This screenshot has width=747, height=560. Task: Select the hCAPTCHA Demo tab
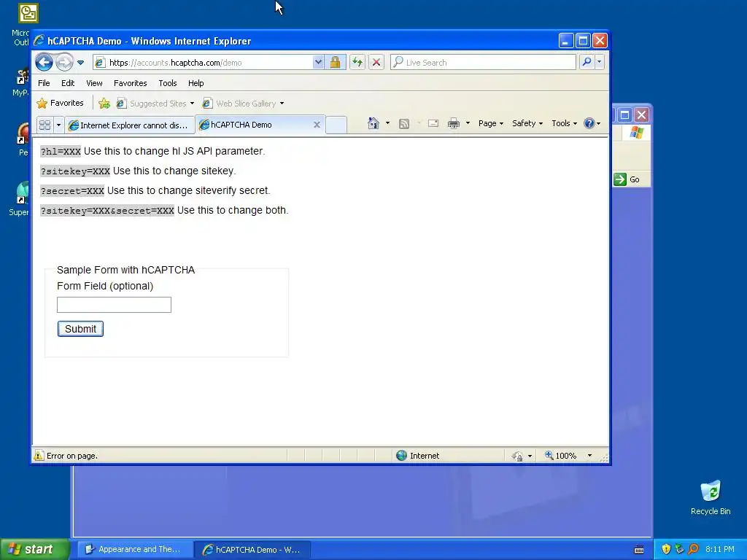(241, 124)
